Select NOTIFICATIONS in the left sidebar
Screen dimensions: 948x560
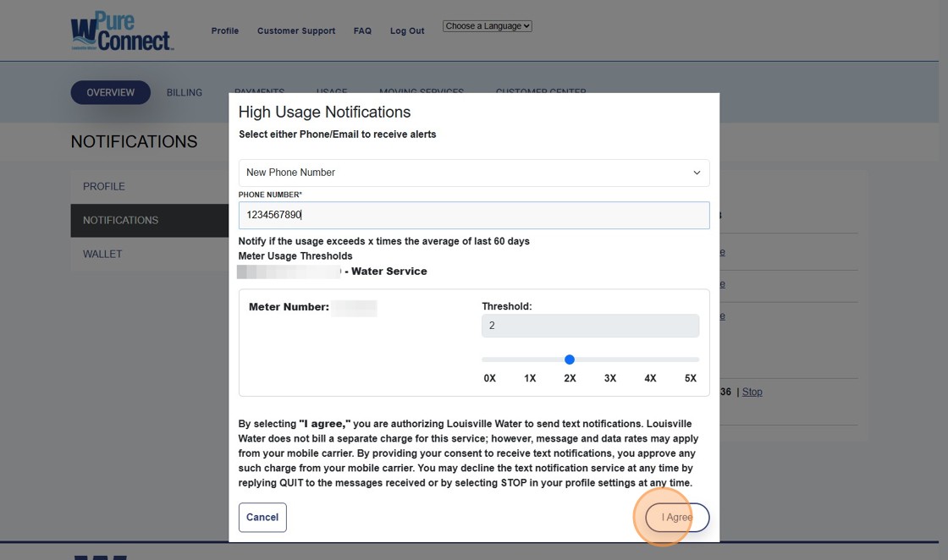coord(120,220)
